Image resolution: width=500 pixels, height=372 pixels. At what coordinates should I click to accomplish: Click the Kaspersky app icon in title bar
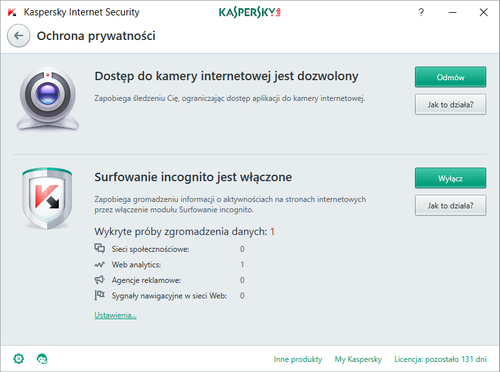click(x=12, y=13)
